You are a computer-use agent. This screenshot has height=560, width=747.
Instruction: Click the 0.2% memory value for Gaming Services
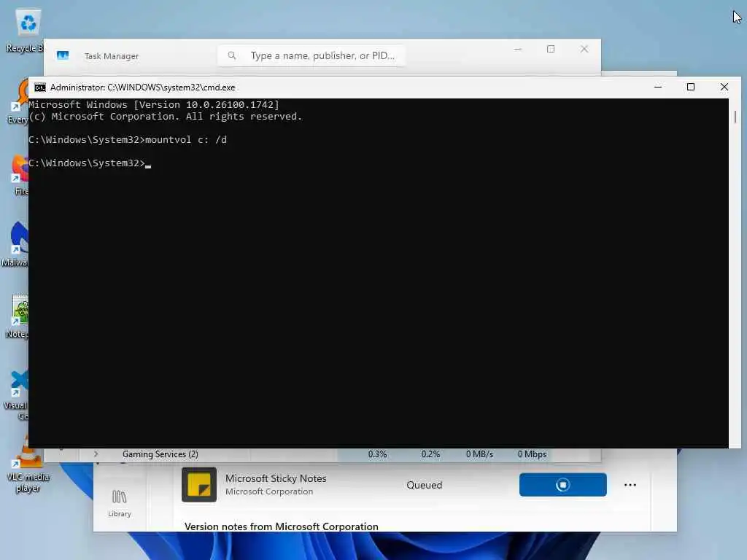coord(430,454)
